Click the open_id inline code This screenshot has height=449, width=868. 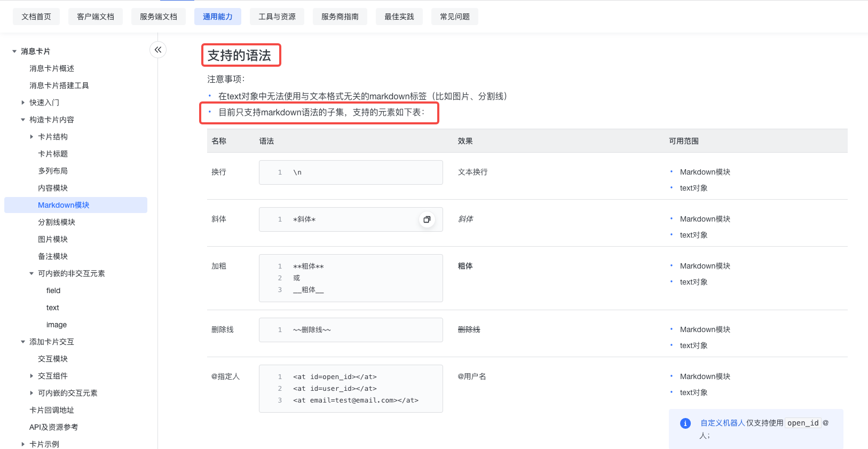tap(803, 423)
